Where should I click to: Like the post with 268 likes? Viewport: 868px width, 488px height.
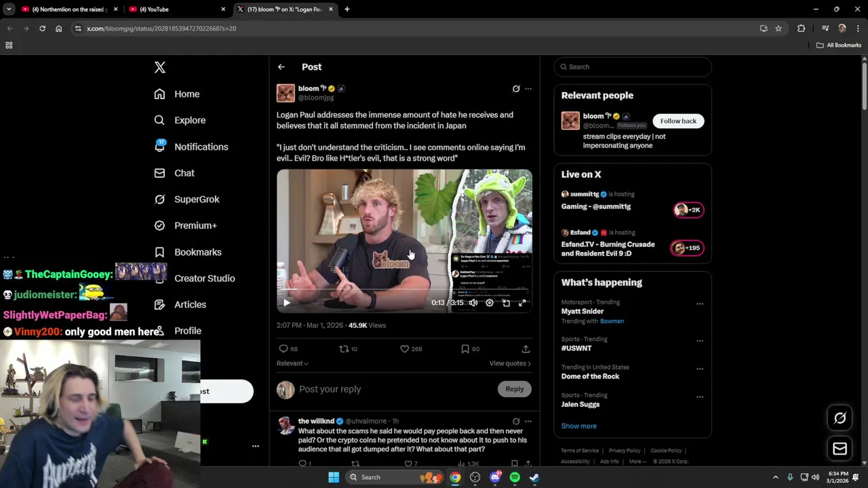tap(411, 349)
